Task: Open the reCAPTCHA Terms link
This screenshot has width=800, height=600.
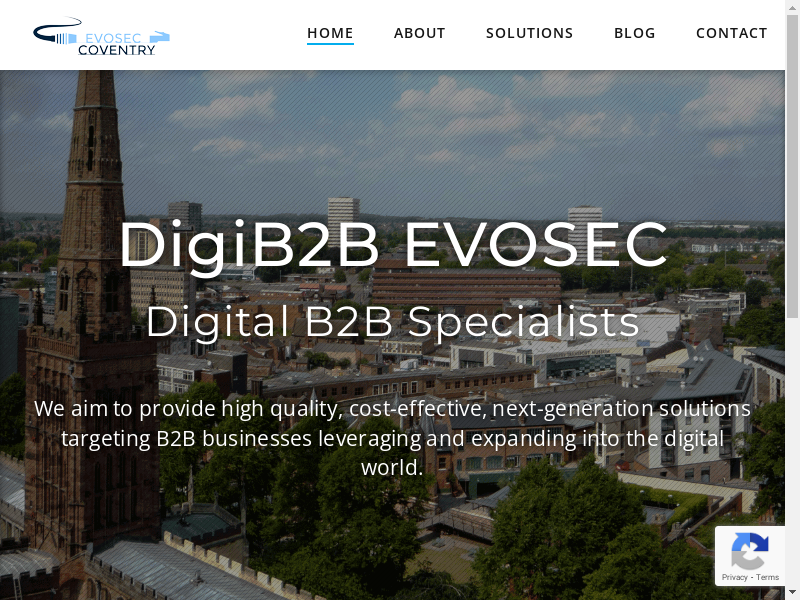Action: click(767, 577)
